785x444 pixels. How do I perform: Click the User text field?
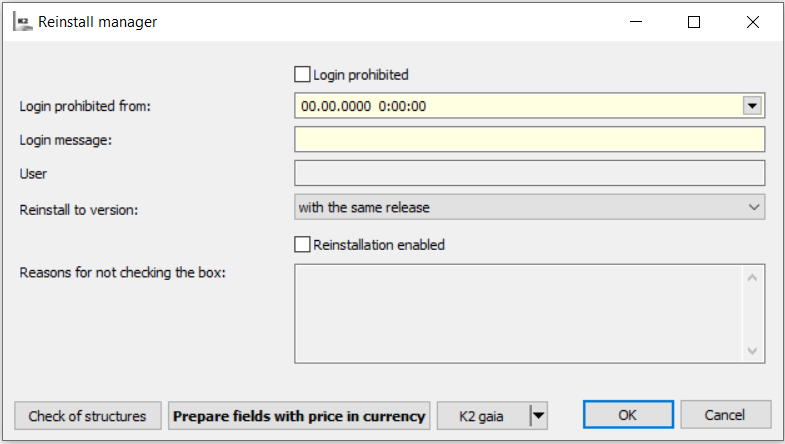529,173
